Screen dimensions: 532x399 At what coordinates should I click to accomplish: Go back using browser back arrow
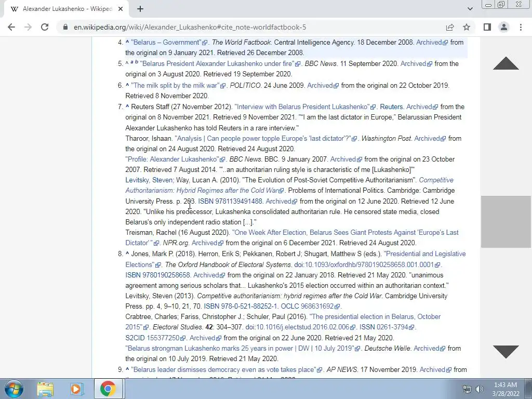click(x=11, y=27)
